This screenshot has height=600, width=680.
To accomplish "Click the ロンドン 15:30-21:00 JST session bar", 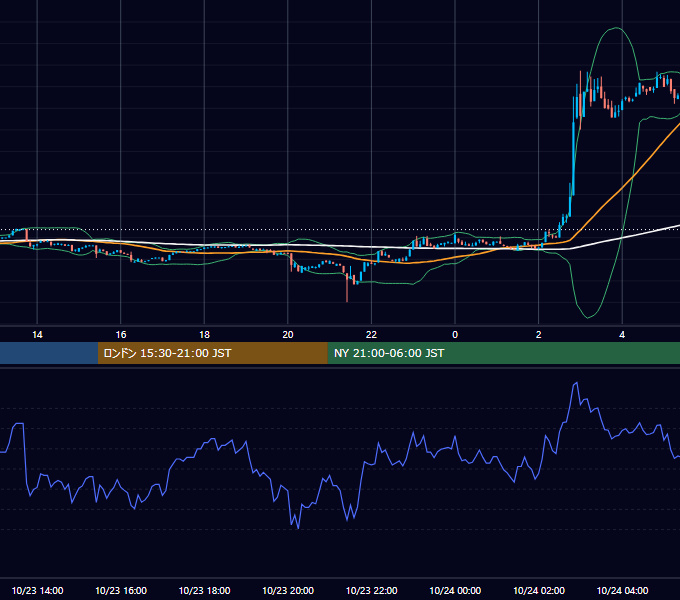I will click(212, 353).
